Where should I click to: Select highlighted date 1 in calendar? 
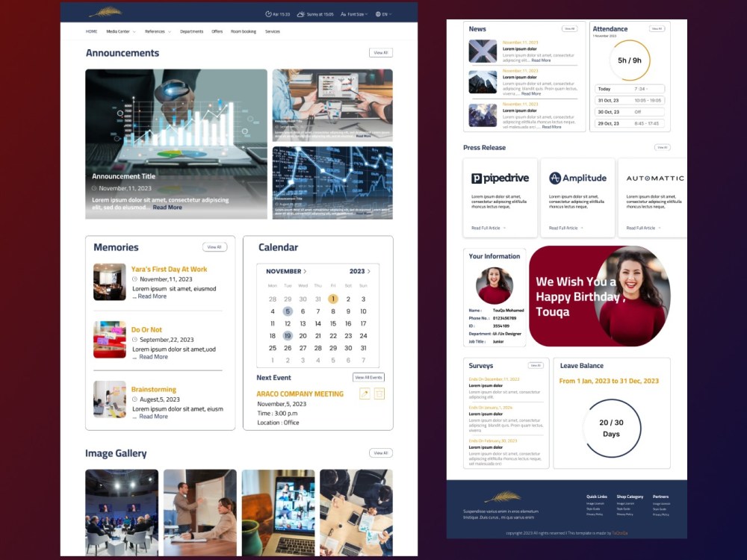pyautogui.click(x=333, y=299)
